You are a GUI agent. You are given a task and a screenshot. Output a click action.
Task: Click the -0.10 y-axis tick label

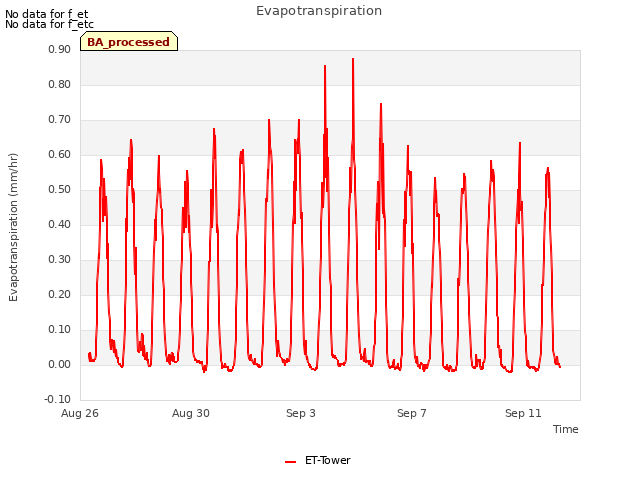click(58, 399)
